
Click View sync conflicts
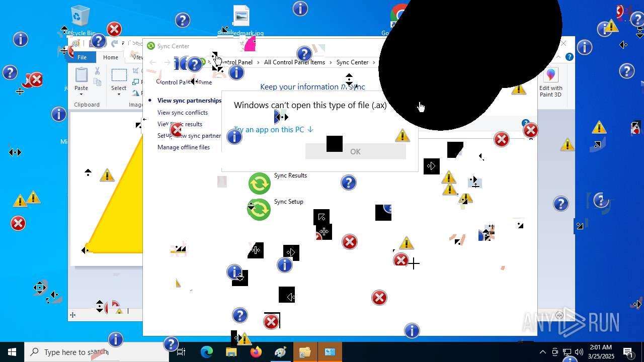183,113
